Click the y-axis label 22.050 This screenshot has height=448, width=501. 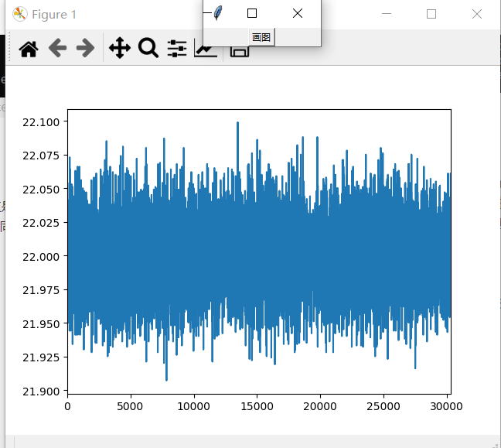(41, 190)
